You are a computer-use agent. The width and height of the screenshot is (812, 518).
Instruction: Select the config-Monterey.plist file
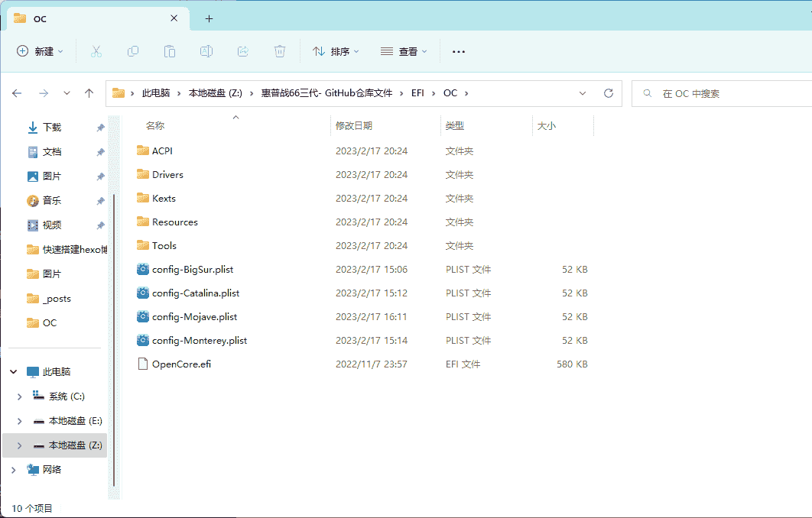(199, 341)
